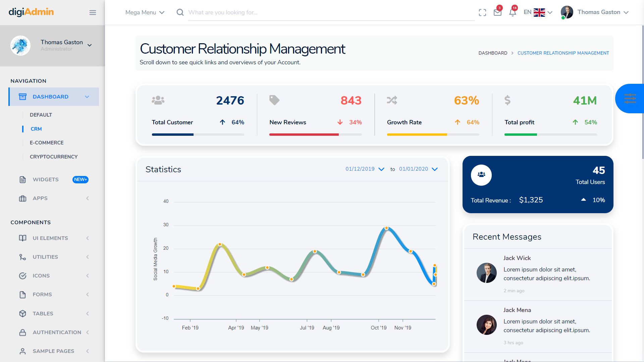This screenshot has width=644, height=362.
Task: Expand the Forms submenu arrow
Action: (x=88, y=295)
